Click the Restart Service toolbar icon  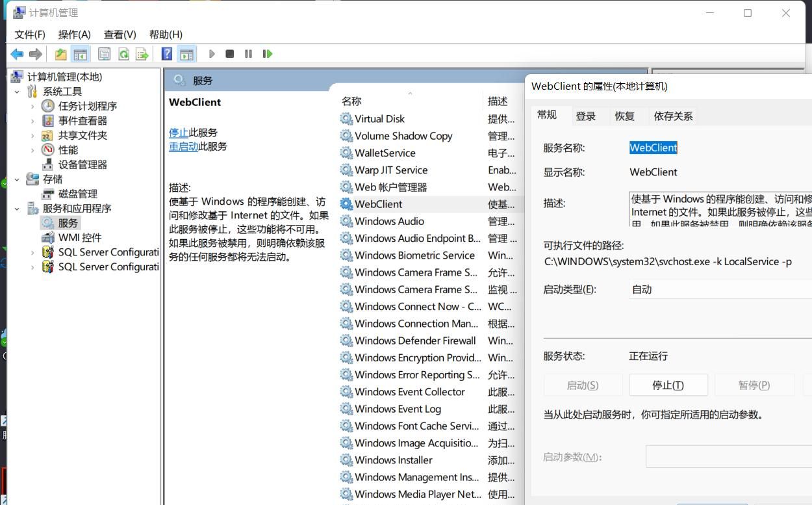[x=268, y=54]
